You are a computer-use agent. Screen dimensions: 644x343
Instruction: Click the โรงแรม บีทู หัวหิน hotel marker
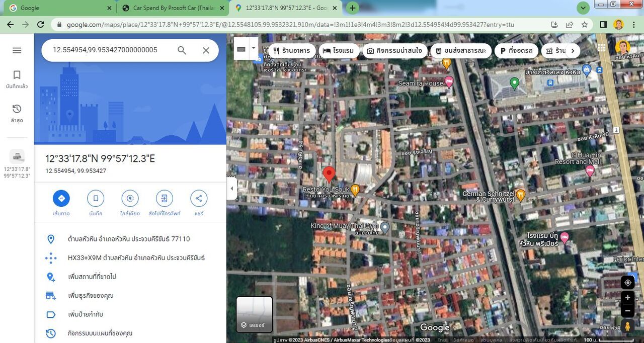[x=565, y=237]
